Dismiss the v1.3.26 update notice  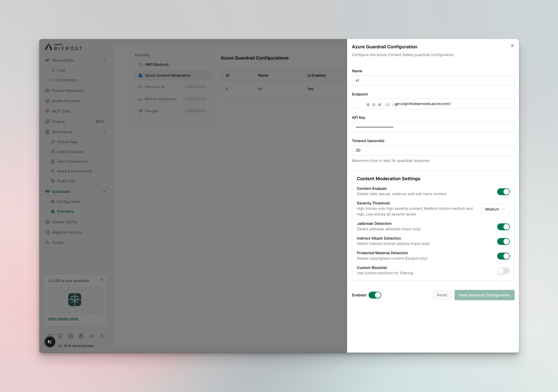pos(102,280)
